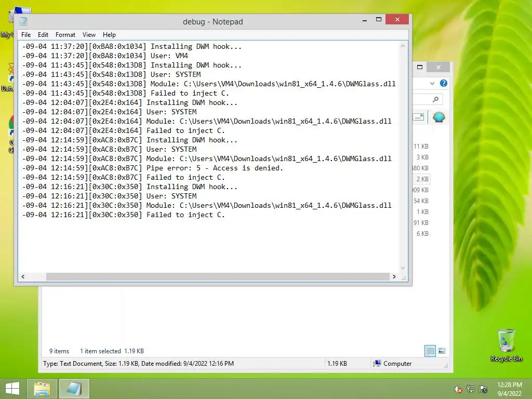
Task: Maximize the Explorer window behind Notepad
Action: pyautogui.click(x=420, y=67)
